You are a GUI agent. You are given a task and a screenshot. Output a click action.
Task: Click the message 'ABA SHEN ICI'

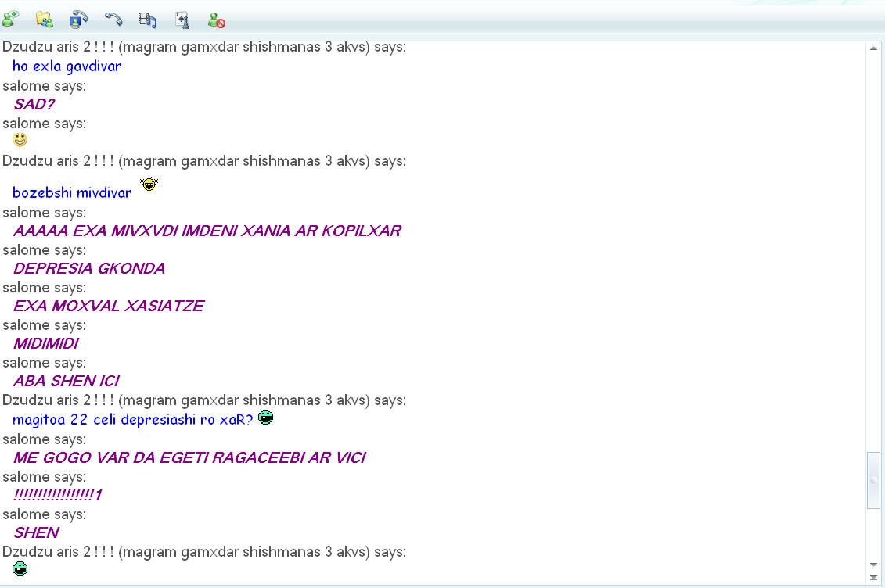pos(66,381)
